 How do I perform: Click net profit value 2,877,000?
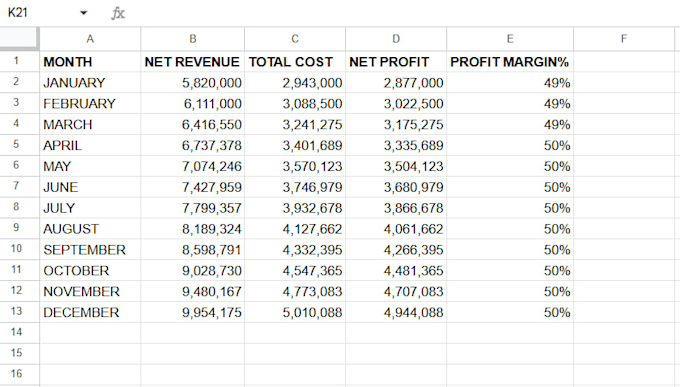tap(396, 82)
